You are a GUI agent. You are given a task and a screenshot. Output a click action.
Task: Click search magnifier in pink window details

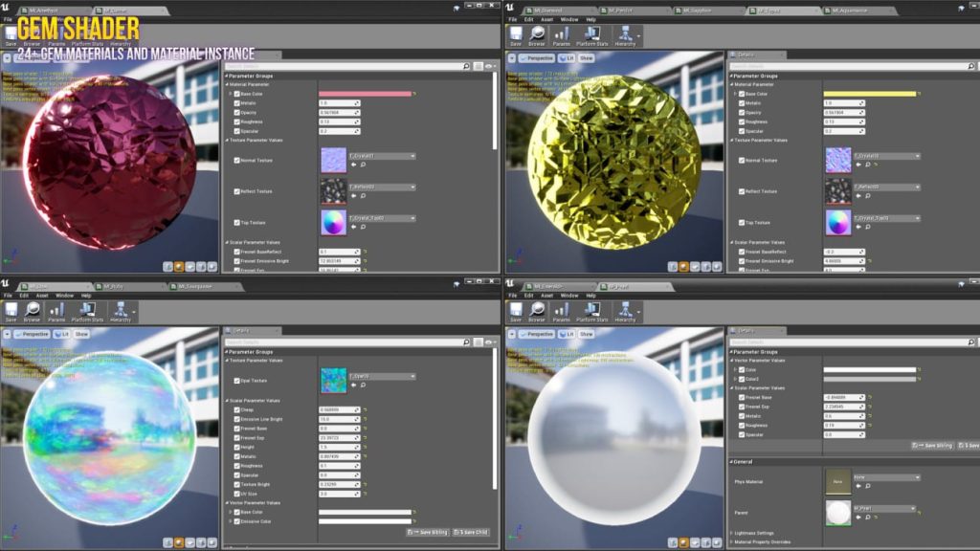click(466, 66)
